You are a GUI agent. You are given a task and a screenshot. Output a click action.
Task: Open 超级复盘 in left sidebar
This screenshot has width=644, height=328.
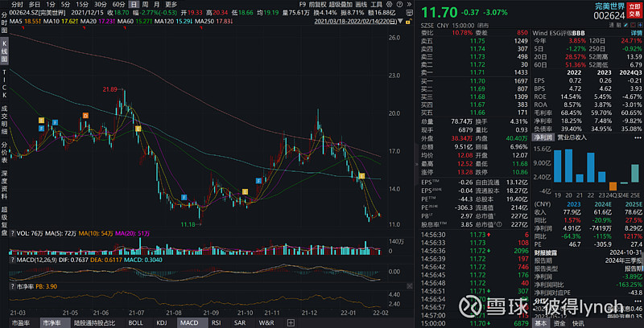5,221
